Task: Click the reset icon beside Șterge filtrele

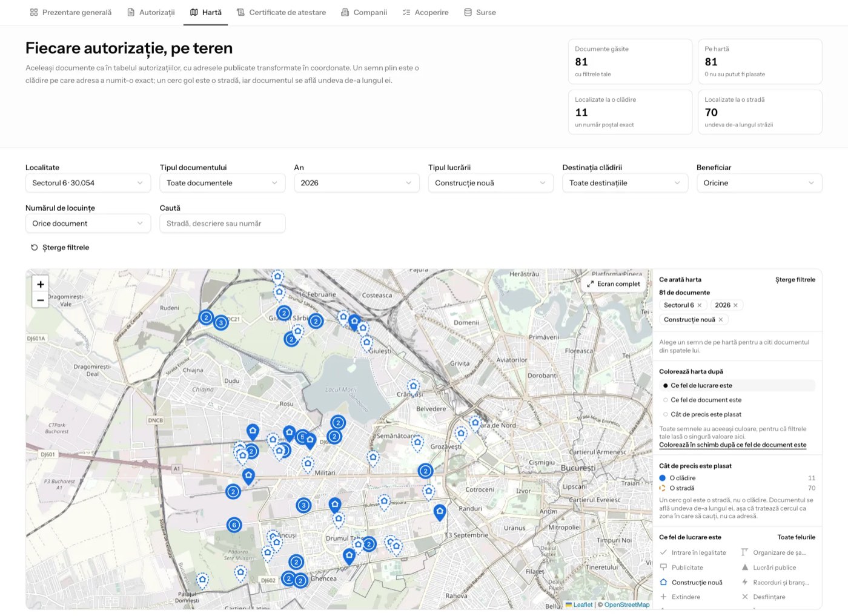Action: click(x=35, y=247)
